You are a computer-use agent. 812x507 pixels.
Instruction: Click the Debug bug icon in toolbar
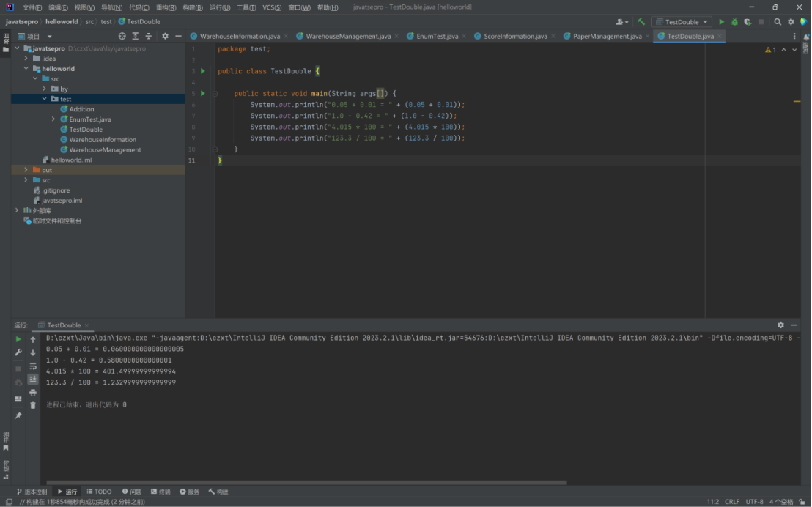(x=734, y=22)
